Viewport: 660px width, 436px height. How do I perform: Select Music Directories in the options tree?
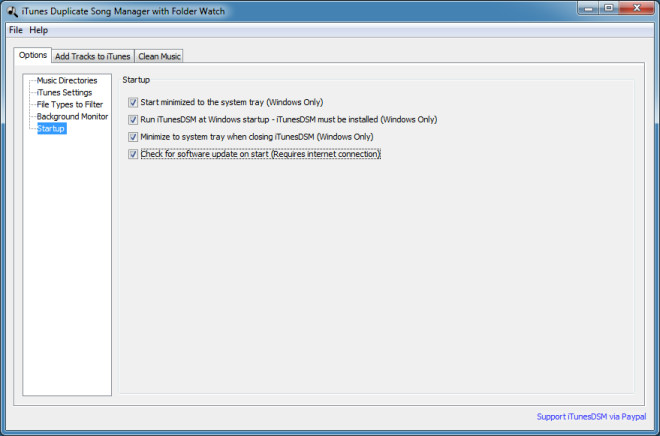pyautogui.click(x=67, y=80)
